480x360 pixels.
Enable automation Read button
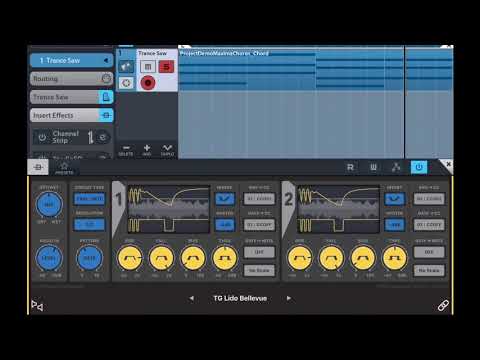coord(350,167)
